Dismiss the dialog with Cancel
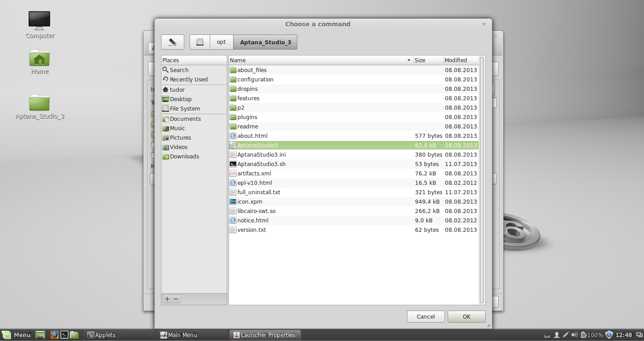644x341 pixels. click(x=425, y=316)
